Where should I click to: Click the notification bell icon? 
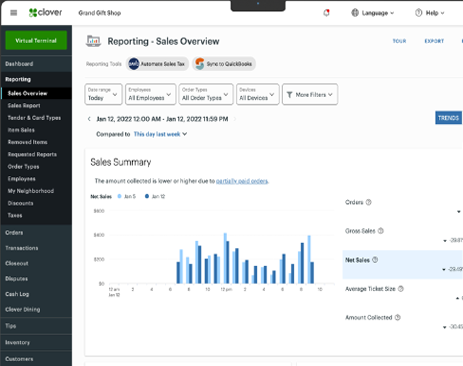point(326,13)
